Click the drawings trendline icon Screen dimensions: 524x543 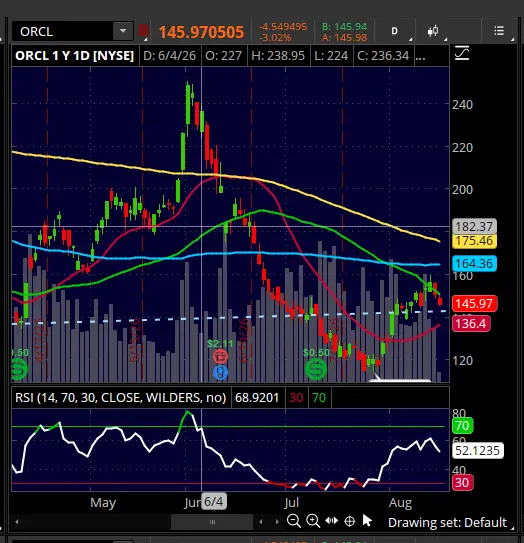462,53
